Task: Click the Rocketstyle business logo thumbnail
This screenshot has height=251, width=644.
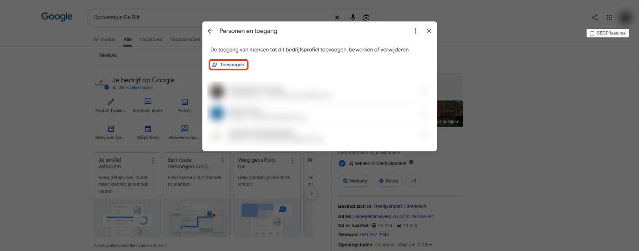Action: pyautogui.click(x=101, y=84)
